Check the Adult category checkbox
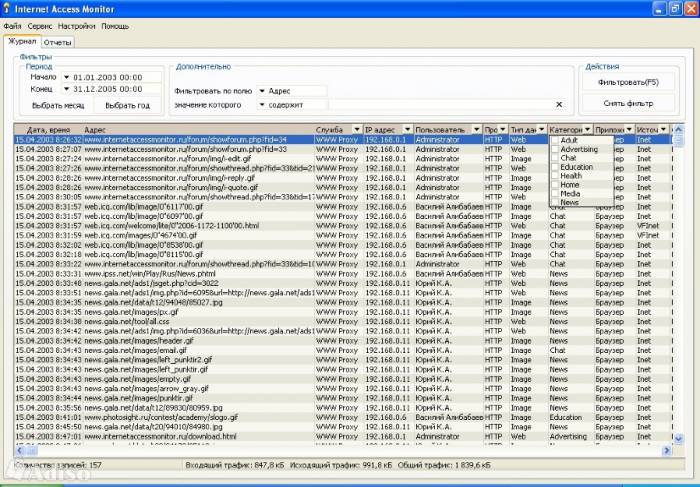700x487 pixels. [x=555, y=140]
